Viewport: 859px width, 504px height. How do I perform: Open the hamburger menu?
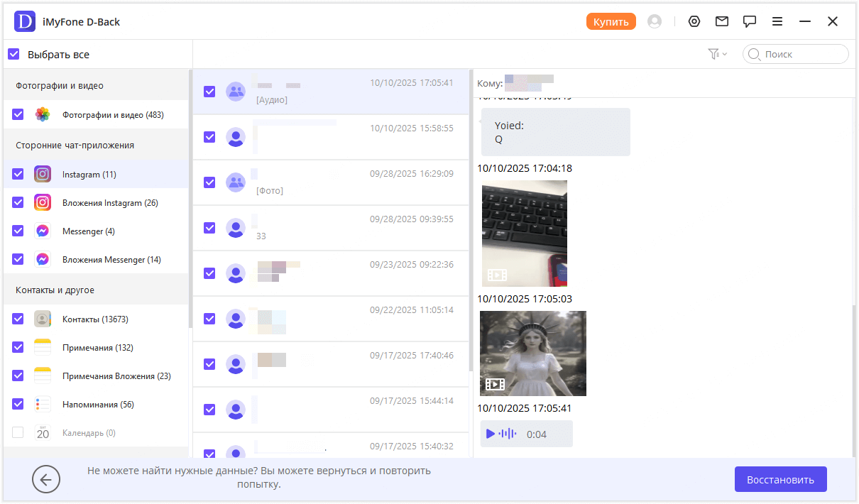[777, 22]
